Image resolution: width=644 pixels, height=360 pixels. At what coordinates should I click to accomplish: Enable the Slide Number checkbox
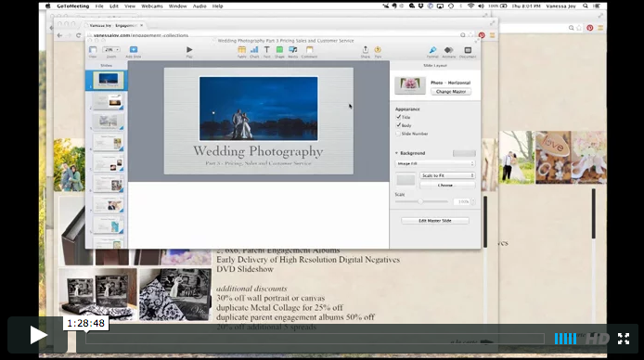tap(398, 134)
